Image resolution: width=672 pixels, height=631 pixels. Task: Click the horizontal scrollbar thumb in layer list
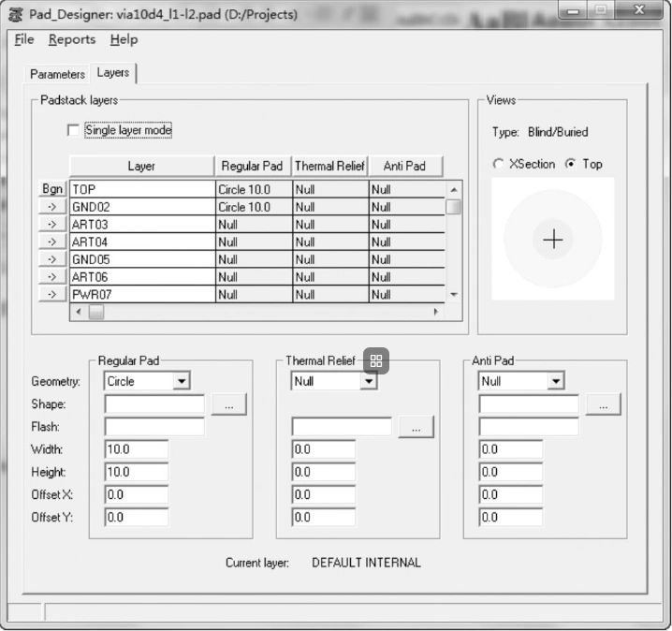coord(96,312)
